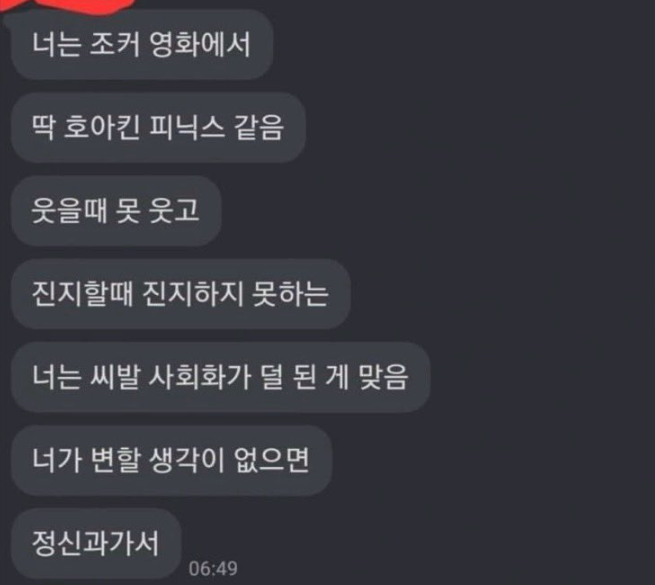The width and height of the screenshot is (655, 585).
Task: Tap the message about '사회화가 덜 된 게 맞음'
Action: coord(221,377)
